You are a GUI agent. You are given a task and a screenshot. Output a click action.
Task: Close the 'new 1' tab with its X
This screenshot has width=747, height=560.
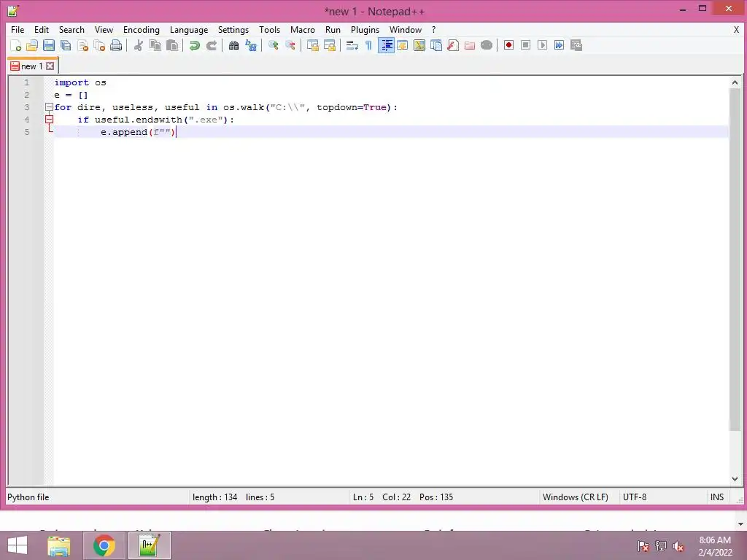(50, 66)
